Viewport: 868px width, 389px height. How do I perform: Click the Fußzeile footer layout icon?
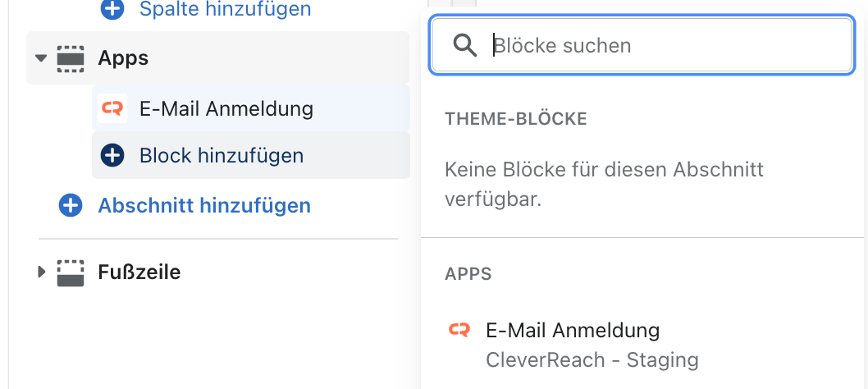71,272
